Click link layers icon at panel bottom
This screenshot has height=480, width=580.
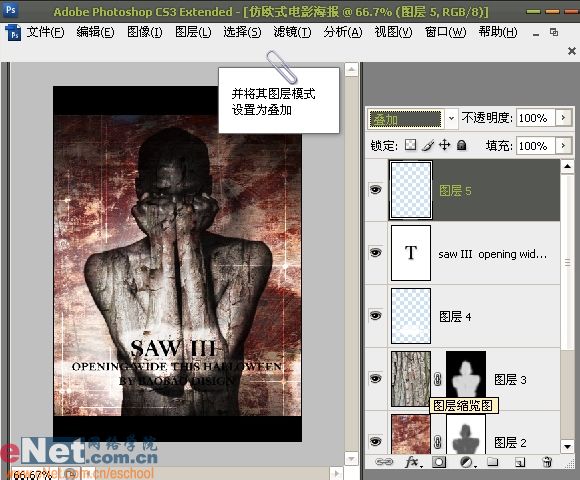(384, 462)
